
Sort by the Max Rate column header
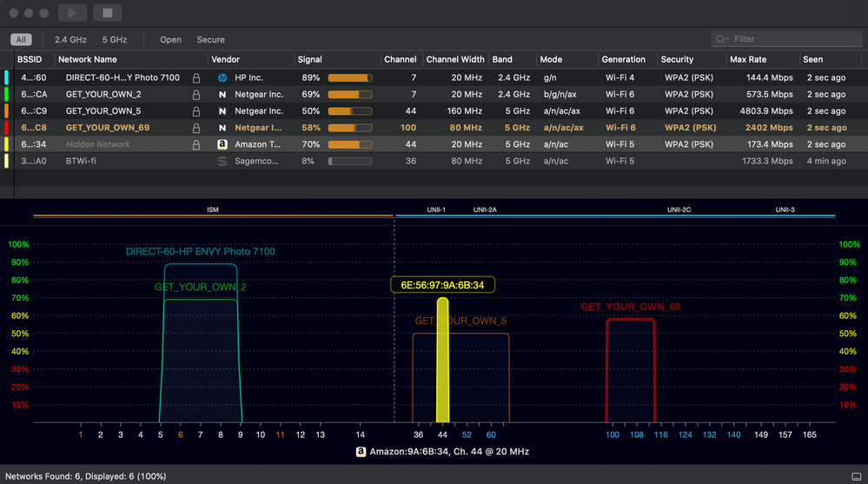tap(749, 60)
